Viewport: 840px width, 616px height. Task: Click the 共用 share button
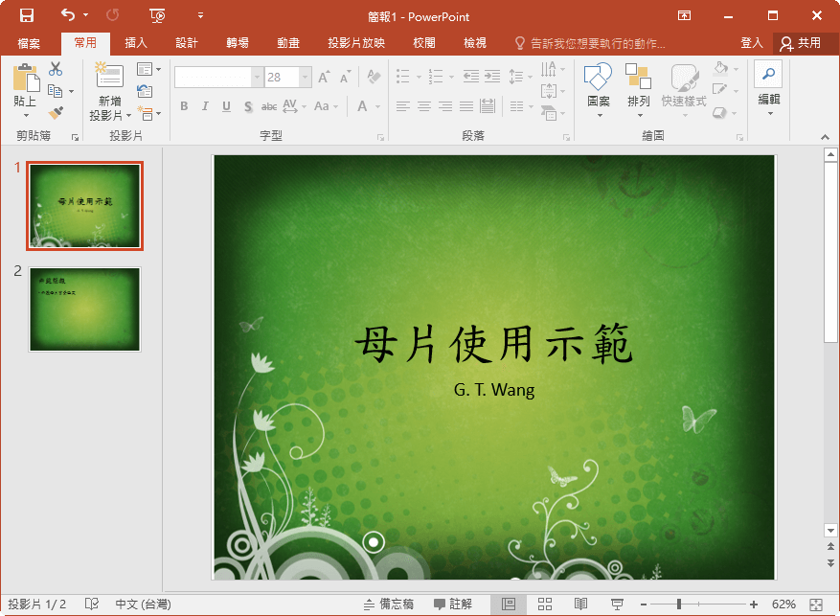pyautogui.click(x=800, y=43)
